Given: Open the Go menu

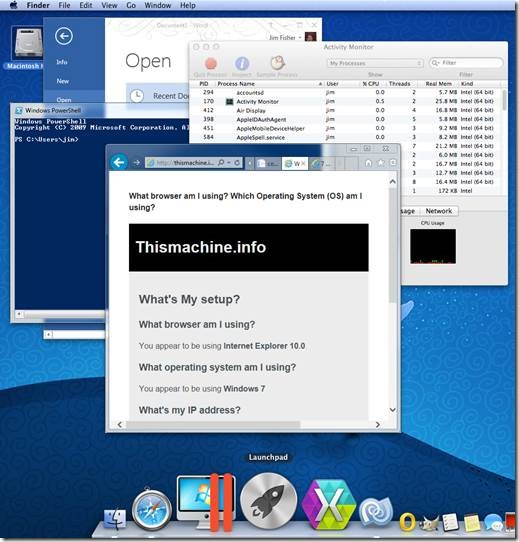Looking at the screenshot, I should (x=131, y=5).
